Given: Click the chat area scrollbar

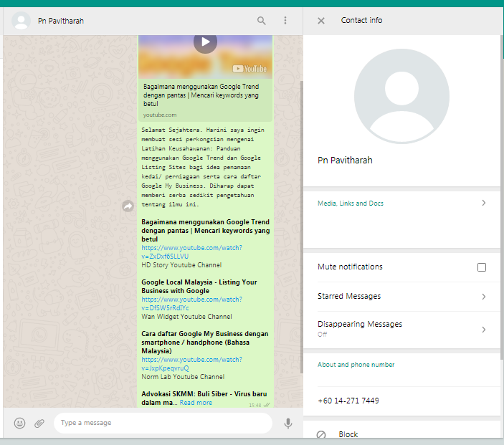Looking at the screenshot, I should point(302,227).
